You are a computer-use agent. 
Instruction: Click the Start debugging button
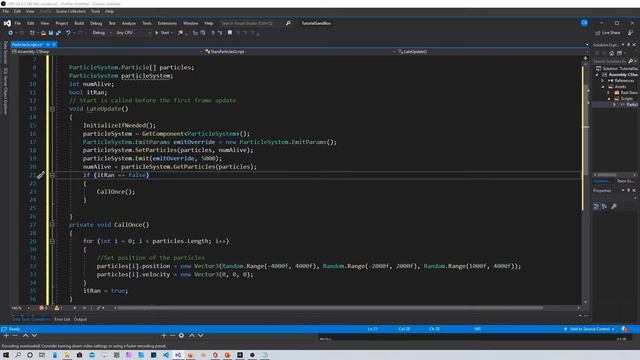[x=163, y=33]
